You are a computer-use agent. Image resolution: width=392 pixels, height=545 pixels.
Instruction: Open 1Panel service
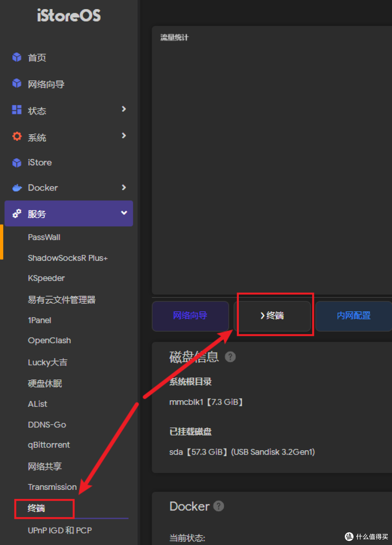click(x=40, y=320)
